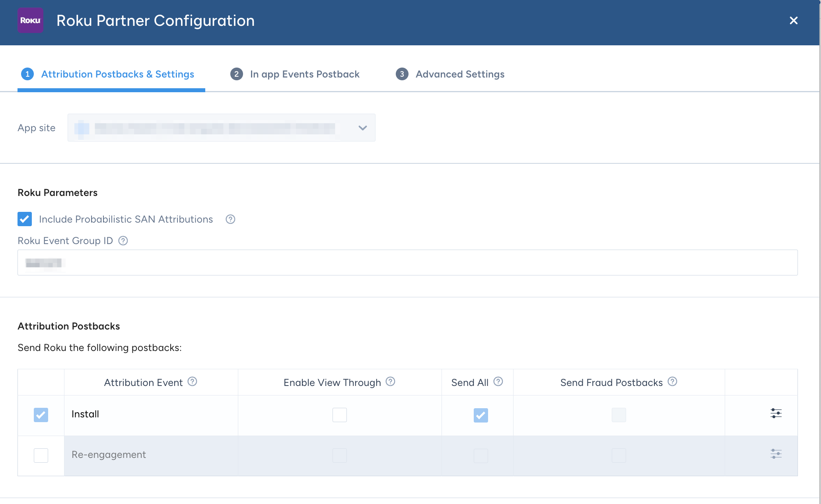The height and width of the screenshot is (504, 821).
Task: Toggle Send All checkbox for Install
Action: coord(481,415)
